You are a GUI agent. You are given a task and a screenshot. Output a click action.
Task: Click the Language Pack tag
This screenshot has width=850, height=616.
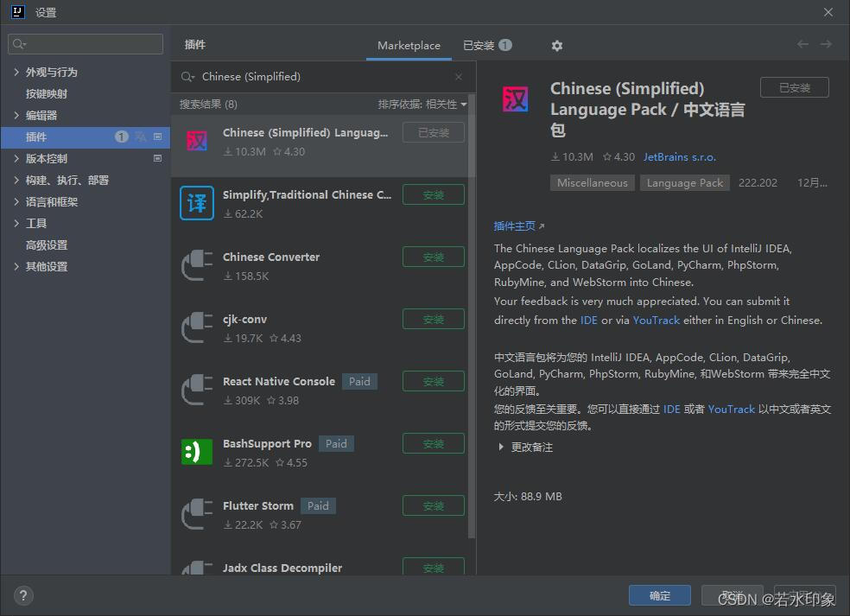685,183
